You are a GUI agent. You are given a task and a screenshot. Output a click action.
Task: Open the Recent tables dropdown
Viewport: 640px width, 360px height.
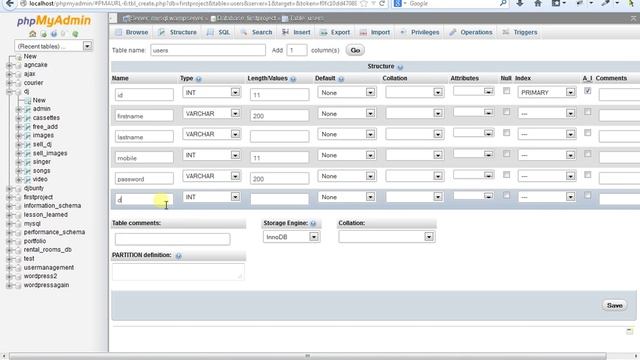point(53,46)
